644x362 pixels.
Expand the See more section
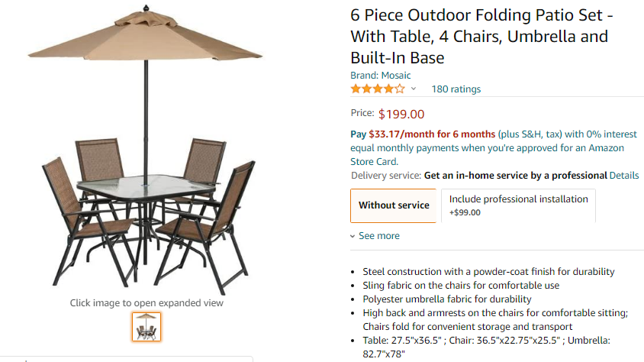point(375,236)
